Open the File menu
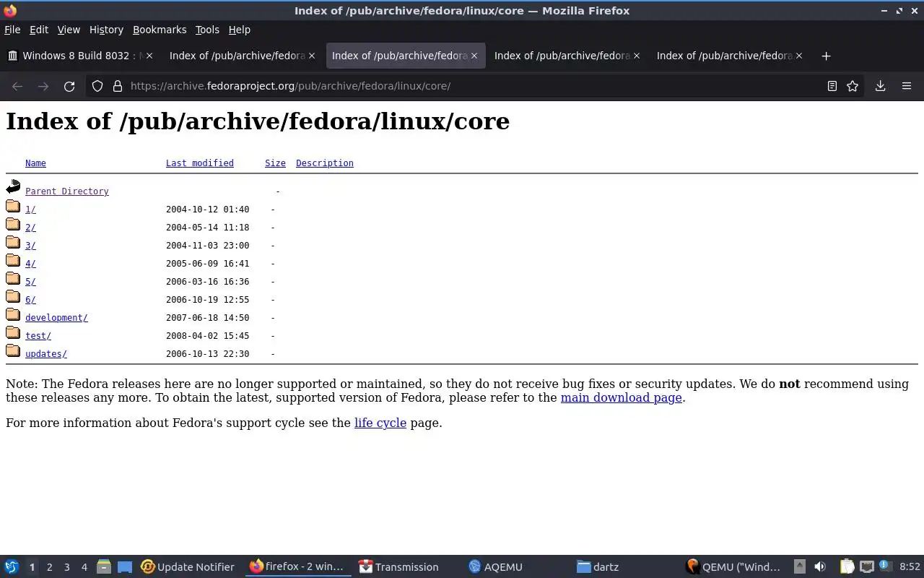The height and width of the screenshot is (578, 924). point(12,30)
